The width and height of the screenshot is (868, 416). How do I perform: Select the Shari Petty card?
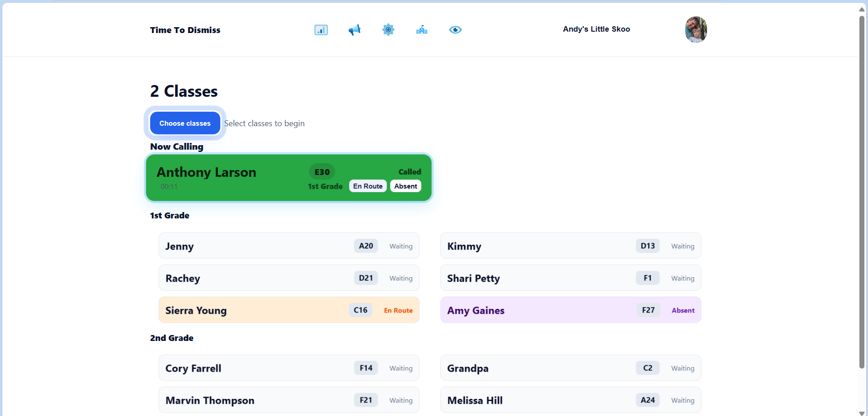[x=570, y=278]
